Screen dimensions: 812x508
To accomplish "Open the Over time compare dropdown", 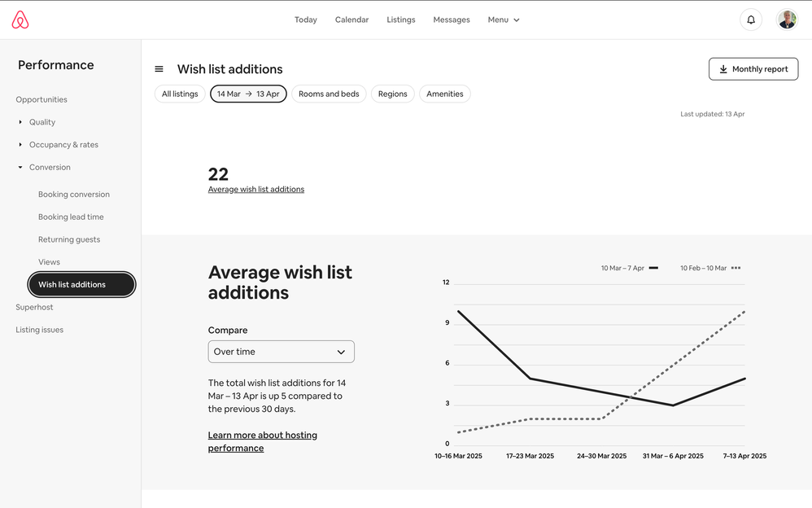I will pos(281,352).
